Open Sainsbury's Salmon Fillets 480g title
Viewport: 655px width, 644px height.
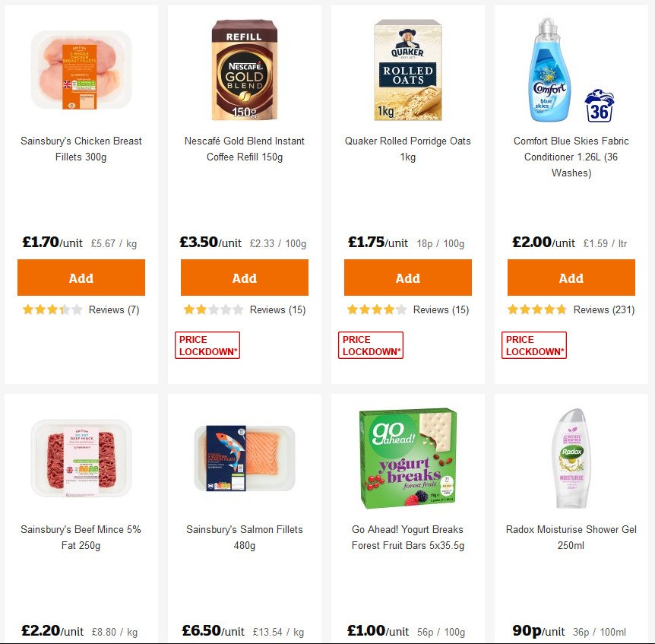(244, 538)
